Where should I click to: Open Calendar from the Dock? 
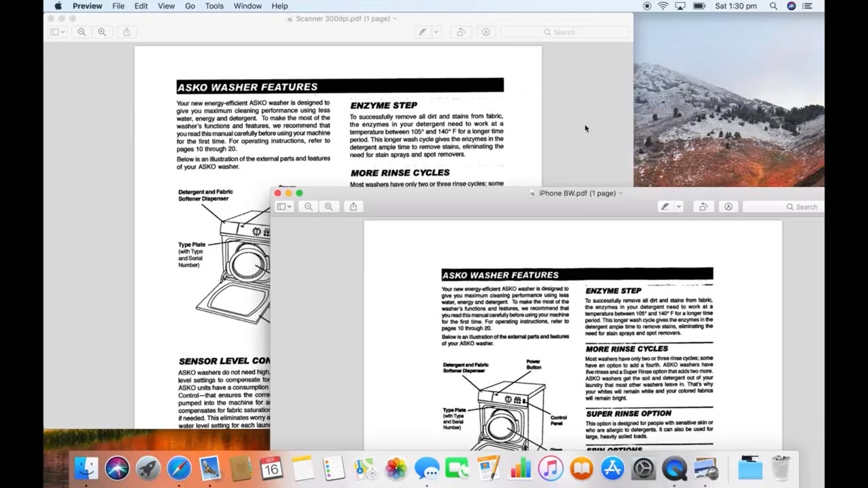click(x=271, y=468)
